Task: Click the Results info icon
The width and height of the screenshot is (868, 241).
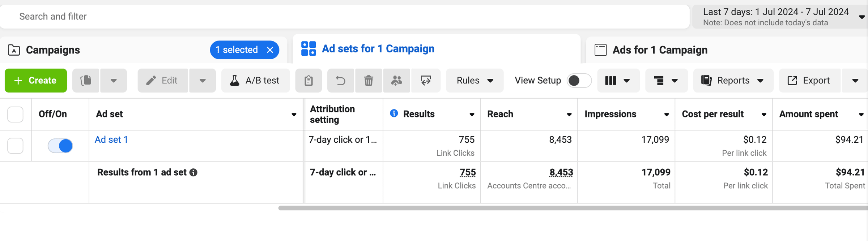Action: pos(394,113)
